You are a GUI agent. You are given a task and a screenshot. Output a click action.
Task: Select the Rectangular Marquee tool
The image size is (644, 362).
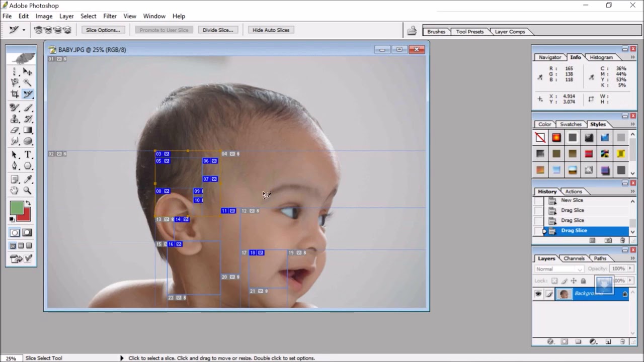(x=15, y=72)
